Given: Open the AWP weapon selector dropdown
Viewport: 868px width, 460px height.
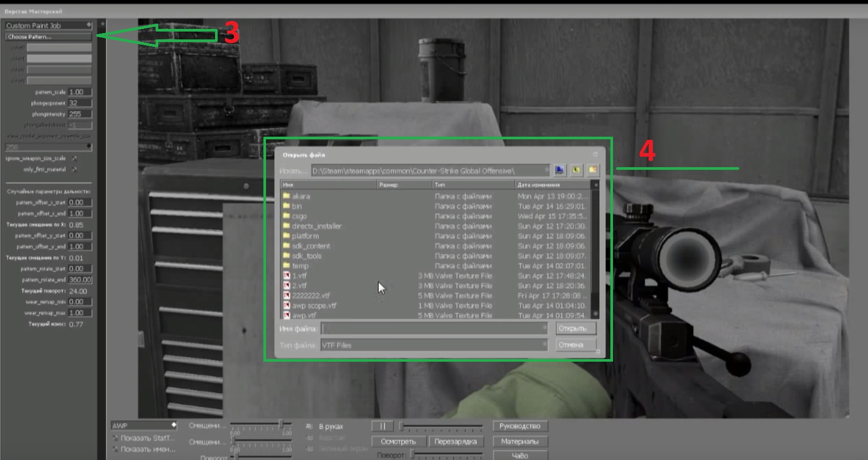Looking at the screenshot, I should pyautogui.click(x=144, y=425).
